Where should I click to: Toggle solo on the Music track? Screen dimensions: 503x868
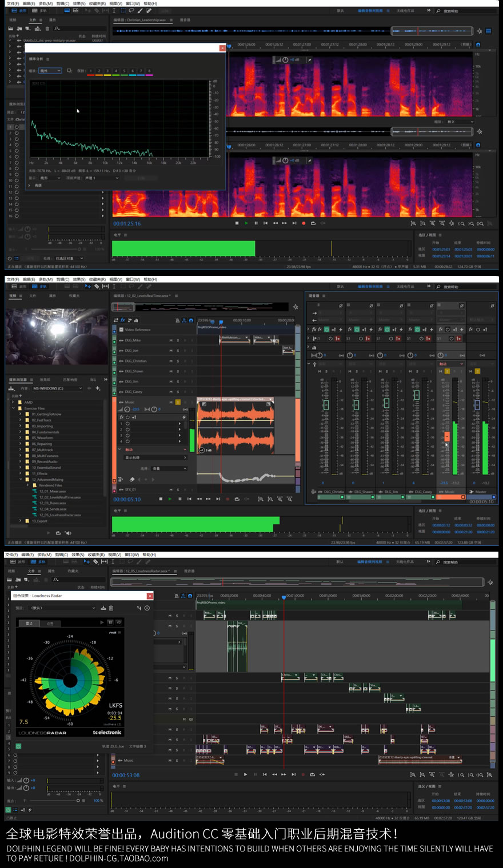pos(178,402)
